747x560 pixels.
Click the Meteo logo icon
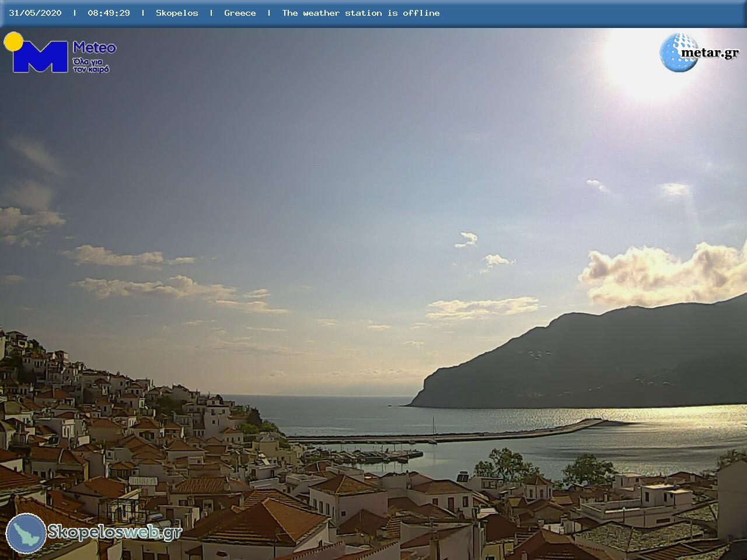[x=36, y=52]
